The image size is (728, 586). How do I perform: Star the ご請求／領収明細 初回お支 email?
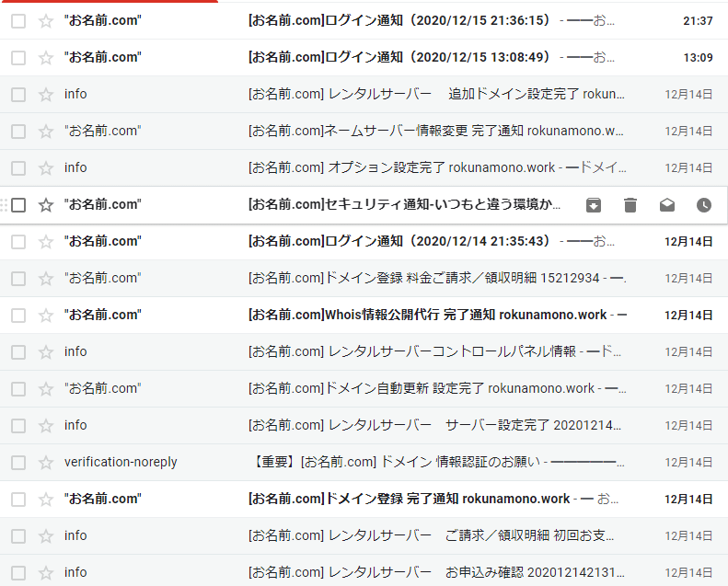[45, 536]
